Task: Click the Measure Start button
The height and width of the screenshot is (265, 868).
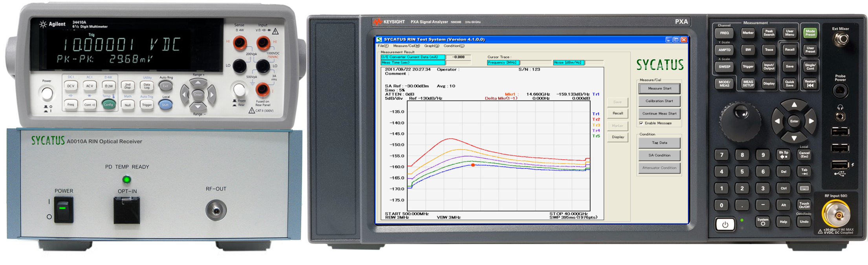Action: click(x=659, y=89)
